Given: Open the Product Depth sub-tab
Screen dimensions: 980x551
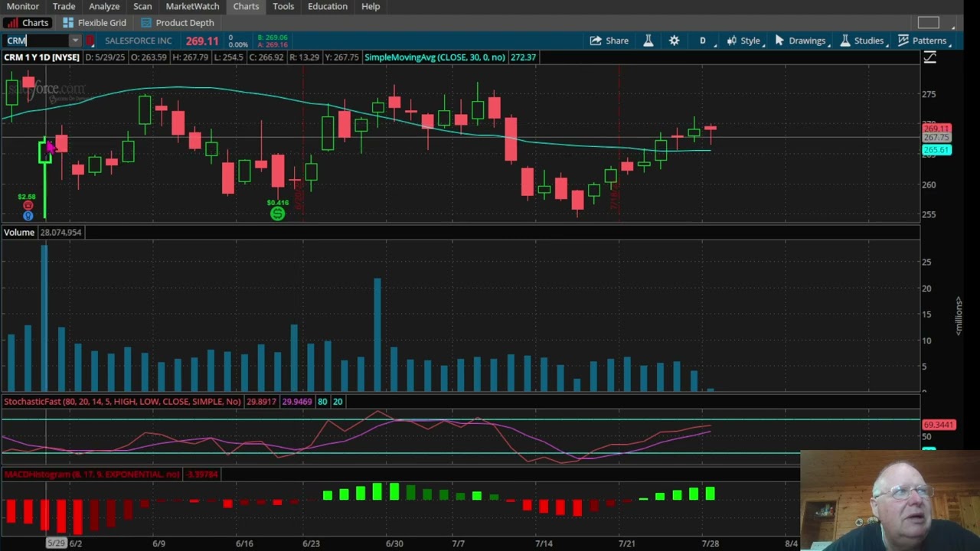Looking at the screenshot, I should 178,23.
